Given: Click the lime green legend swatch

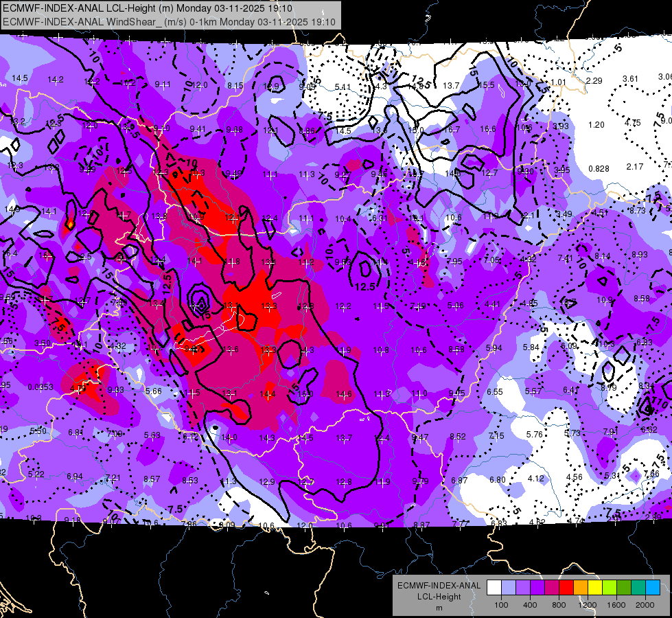Looking at the screenshot, I should coord(609,588).
